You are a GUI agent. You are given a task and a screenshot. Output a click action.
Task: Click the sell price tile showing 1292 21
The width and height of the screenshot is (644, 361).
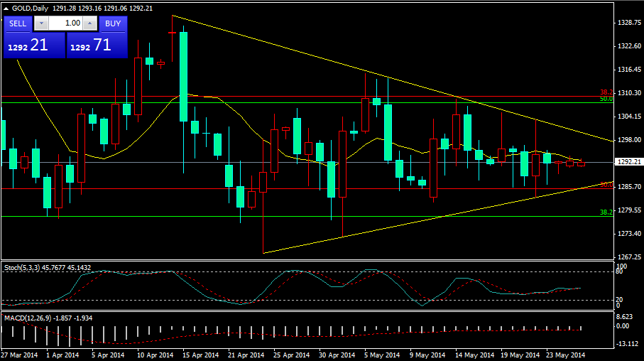click(x=33, y=45)
